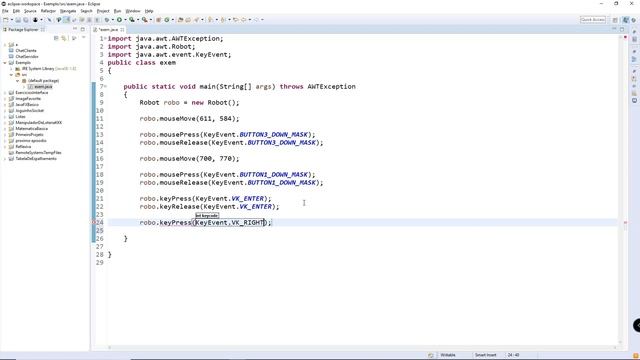Click the red error indicator atop overview ruler
The image size is (640, 360).
(x=625, y=38)
